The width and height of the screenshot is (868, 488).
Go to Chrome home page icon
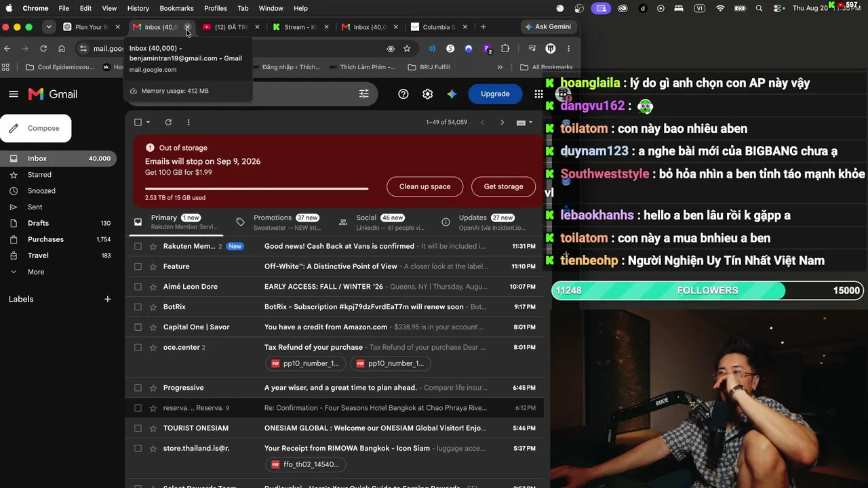coord(62,48)
